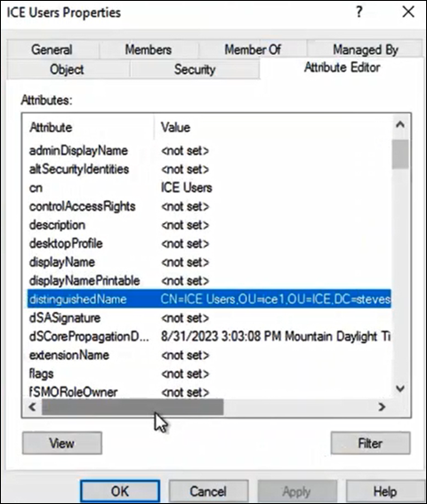The width and height of the screenshot is (427, 504).
Task: Switch to the Members tab
Action: 149,50
